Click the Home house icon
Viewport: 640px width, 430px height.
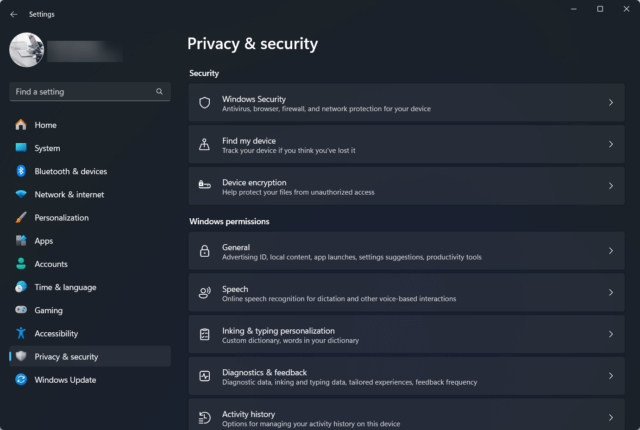click(x=21, y=125)
